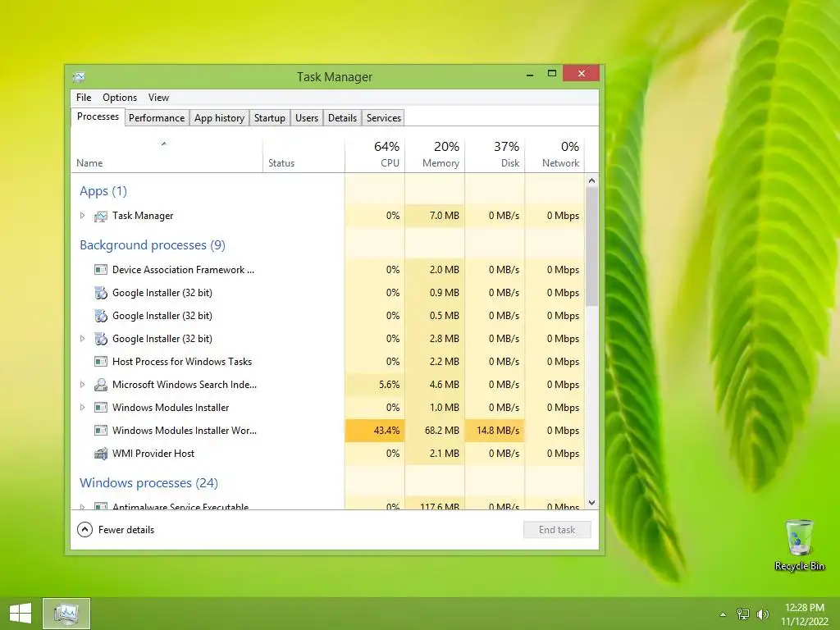This screenshot has height=630, width=840.
Task: Click the Microsoft Windows Search Indexer icon
Action: tap(101, 385)
